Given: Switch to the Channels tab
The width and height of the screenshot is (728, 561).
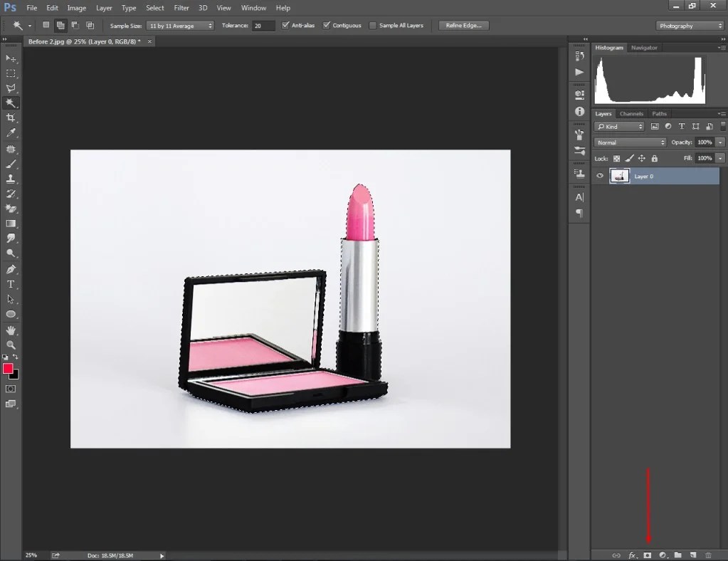Looking at the screenshot, I should tap(631, 114).
